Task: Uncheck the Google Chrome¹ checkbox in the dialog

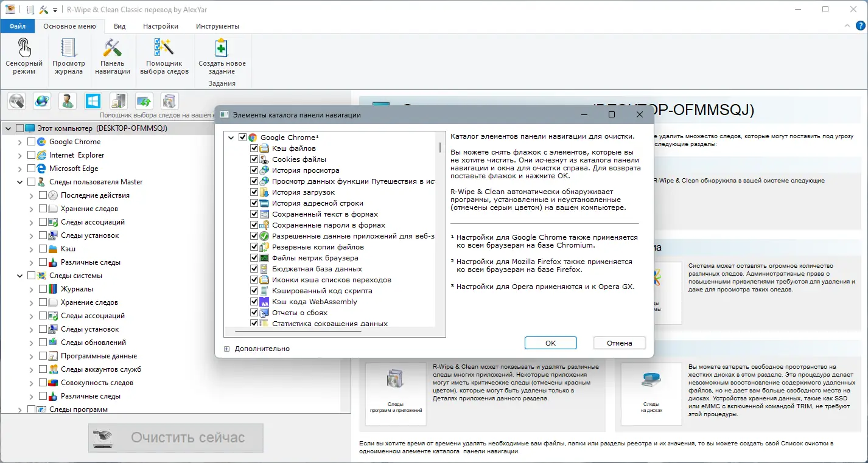Action: [x=243, y=138]
